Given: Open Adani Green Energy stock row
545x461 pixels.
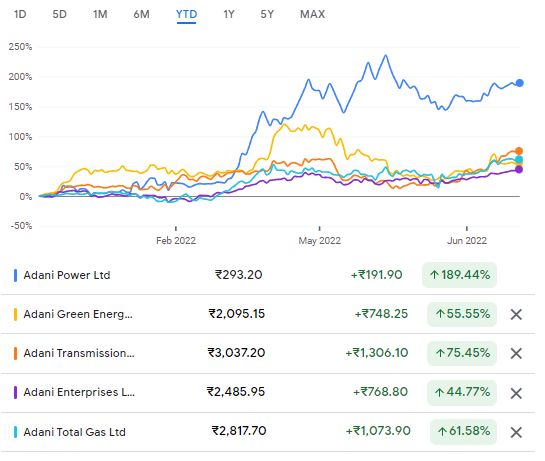Looking at the screenshot, I should (x=268, y=314).
